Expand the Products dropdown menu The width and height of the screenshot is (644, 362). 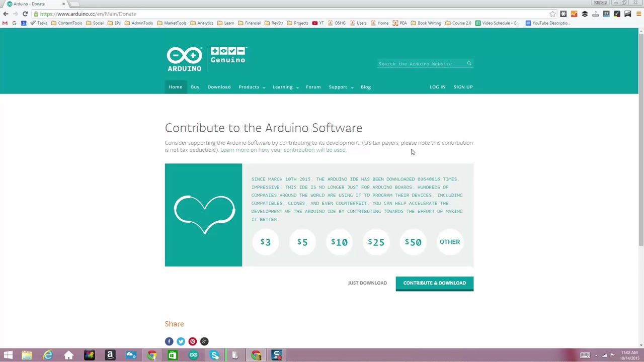[x=252, y=87]
